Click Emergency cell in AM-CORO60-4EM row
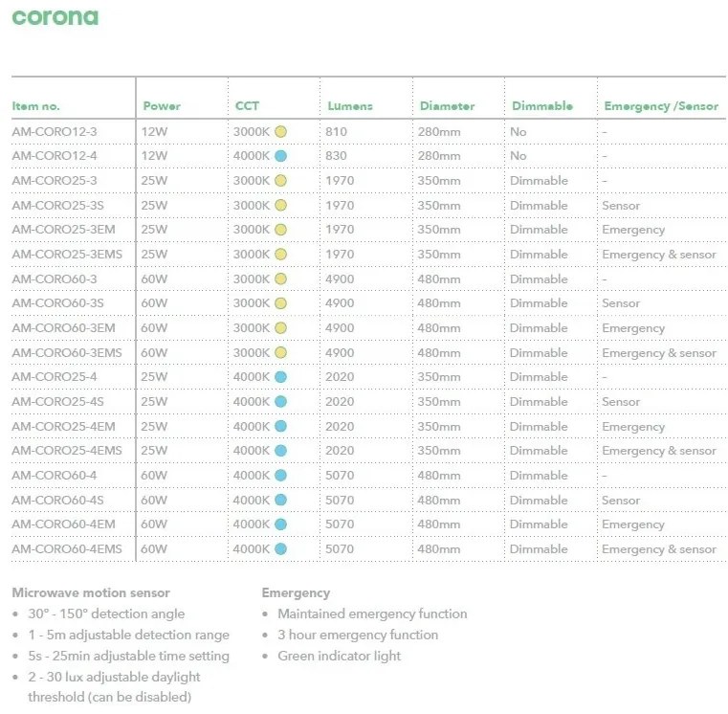Screen dimensions: 728x714 point(633,524)
